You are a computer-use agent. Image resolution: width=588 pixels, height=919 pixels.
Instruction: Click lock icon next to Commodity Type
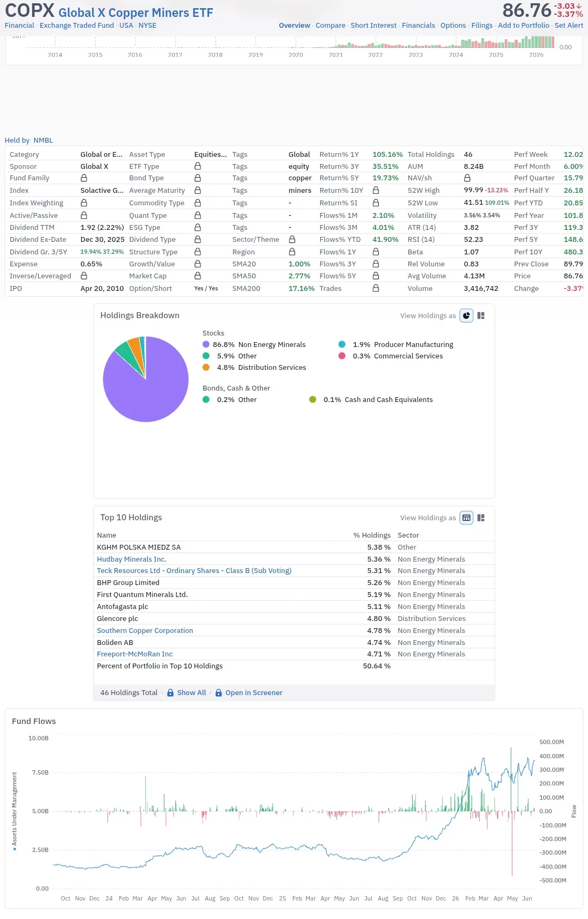click(x=198, y=203)
